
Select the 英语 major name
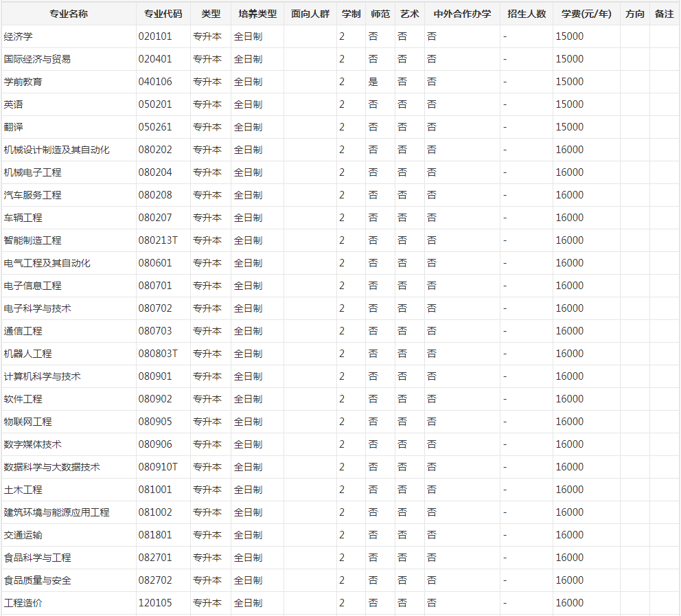(x=14, y=104)
